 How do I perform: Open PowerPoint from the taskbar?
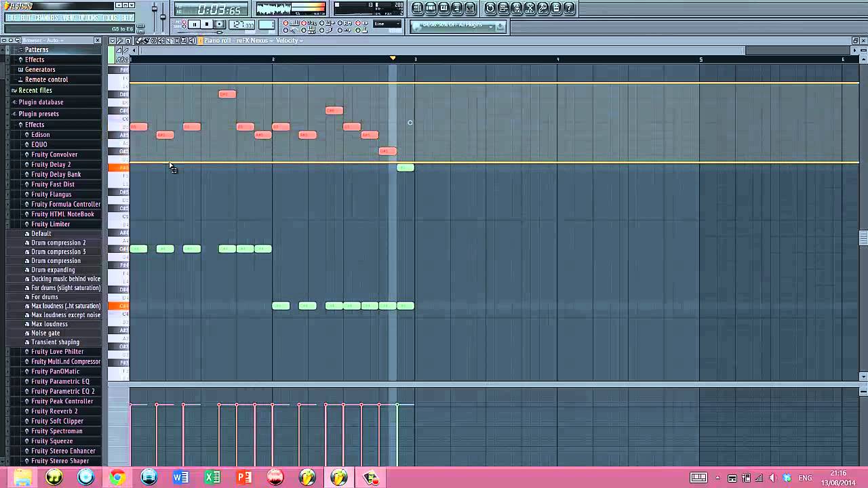[x=244, y=477]
